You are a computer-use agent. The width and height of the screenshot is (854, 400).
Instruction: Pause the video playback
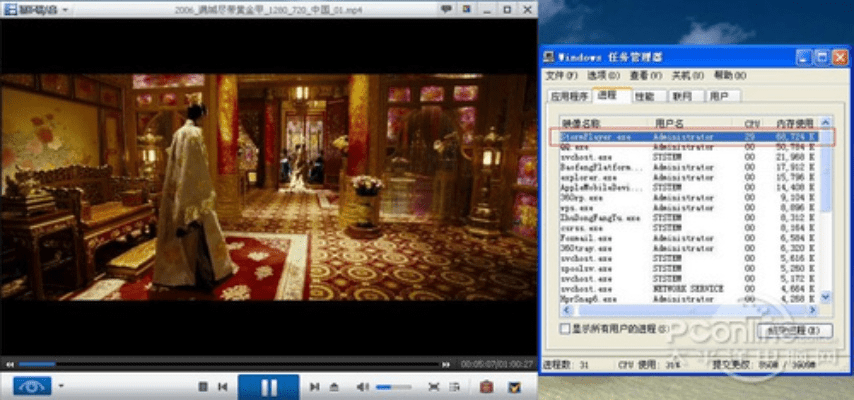click(268, 386)
